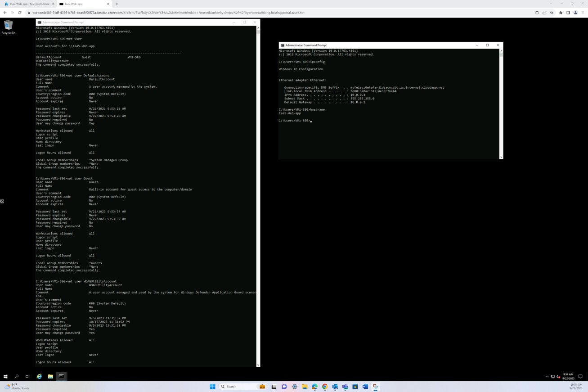Expand the Bastion panel arrow on left edge
The width and height of the screenshot is (588, 392).
[2, 201]
